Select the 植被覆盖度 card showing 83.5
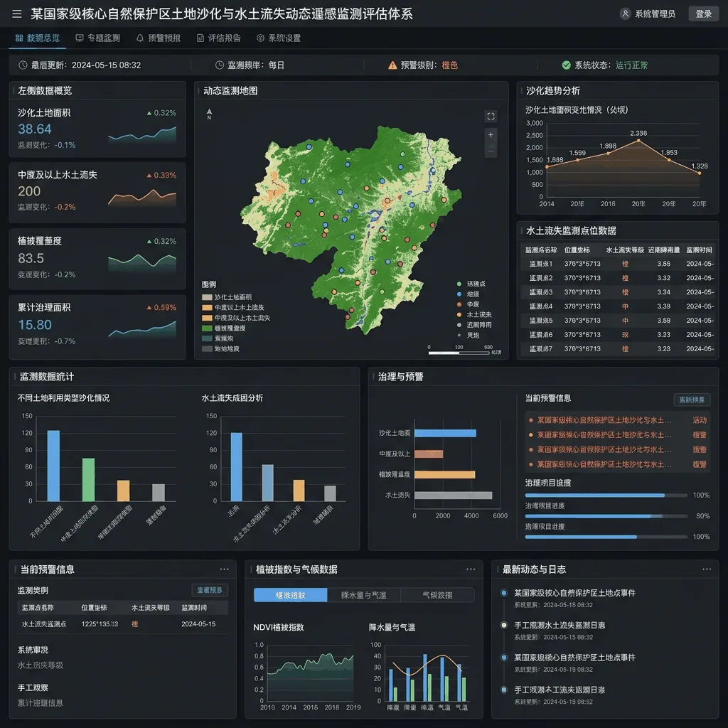This screenshot has height=728, width=728. point(97,259)
